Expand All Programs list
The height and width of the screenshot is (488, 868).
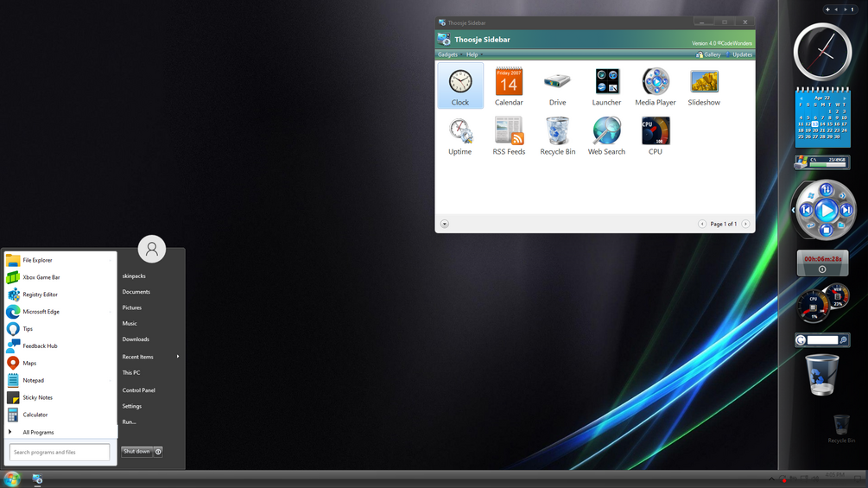[60, 432]
